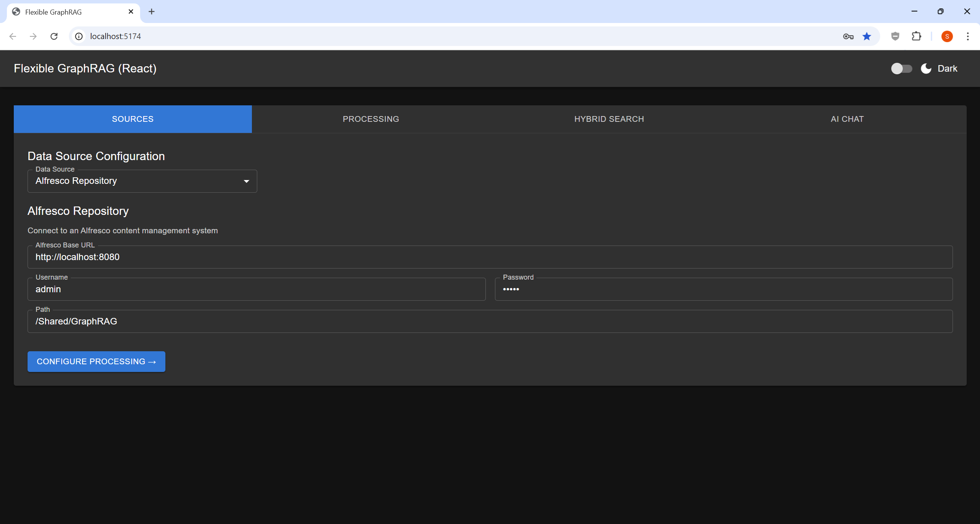
Task: Open the browser extensions puzzle icon
Action: pos(916,36)
